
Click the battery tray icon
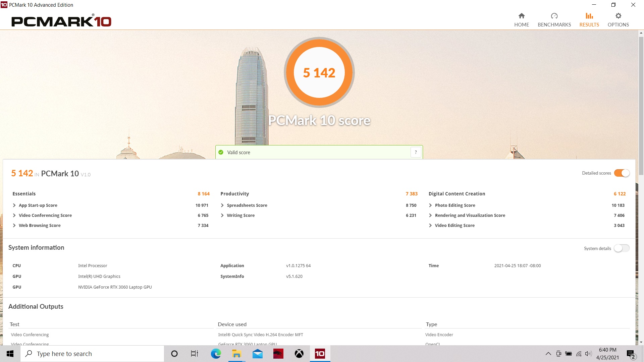coord(569,354)
